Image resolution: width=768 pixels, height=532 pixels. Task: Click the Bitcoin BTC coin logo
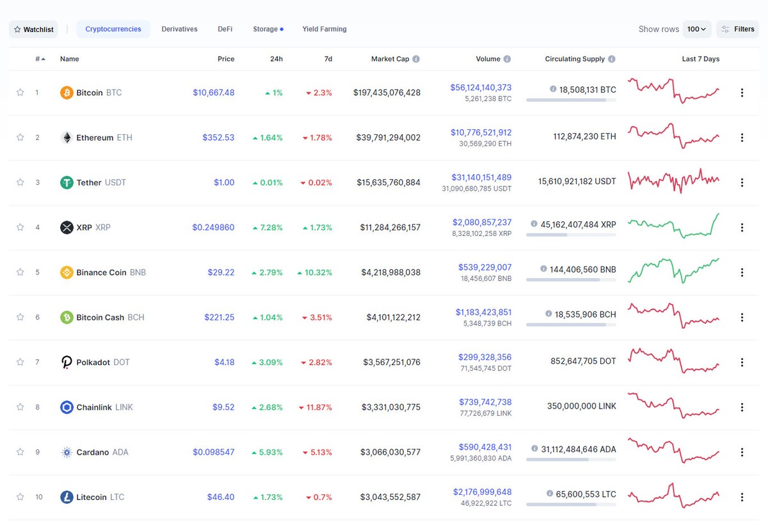[x=66, y=92]
